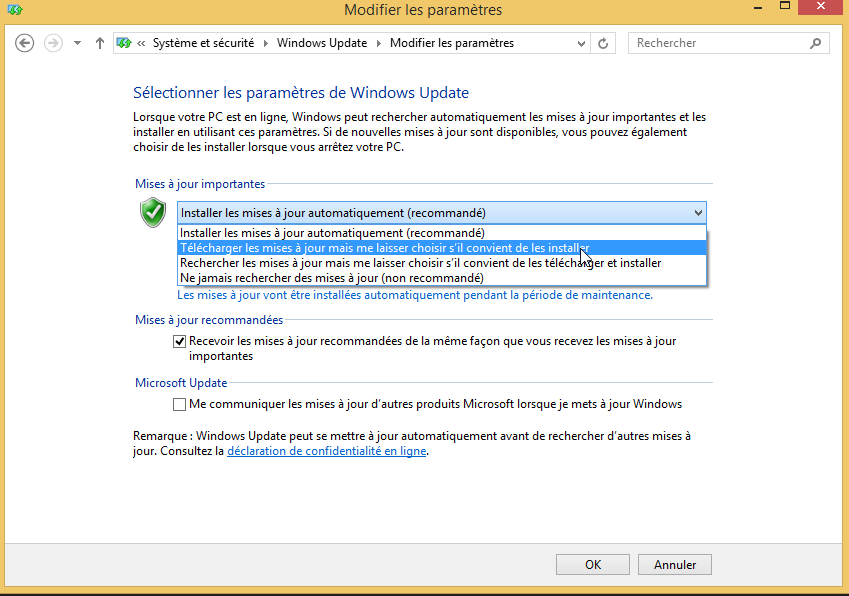The width and height of the screenshot is (849, 596).
Task: Open the address bar history dropdown
Action: click(x=581, y=43)
